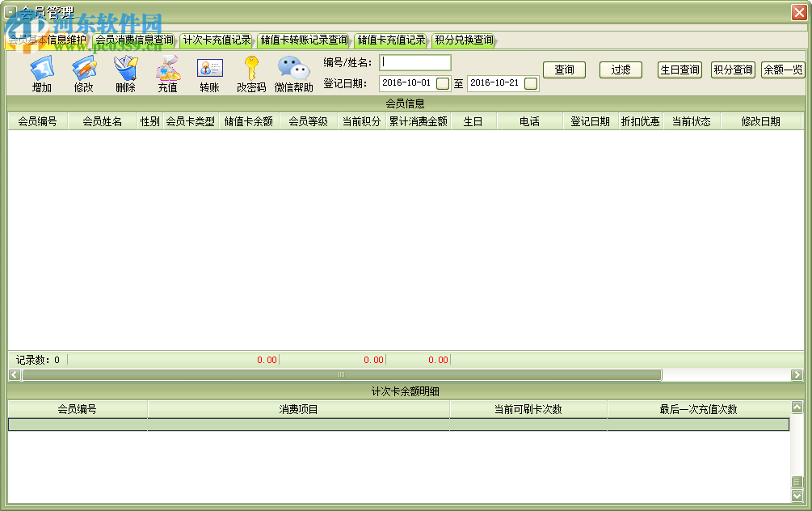Click the 性别 column header

149,121
